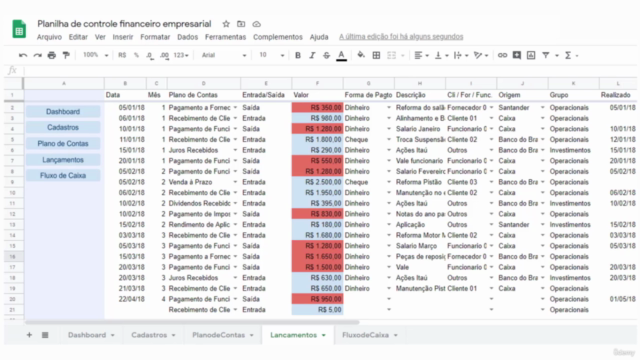640x360 pixels.
Task: Open Forma de Pagto dropdown for Cheque row 5
Action: point(389,140)
